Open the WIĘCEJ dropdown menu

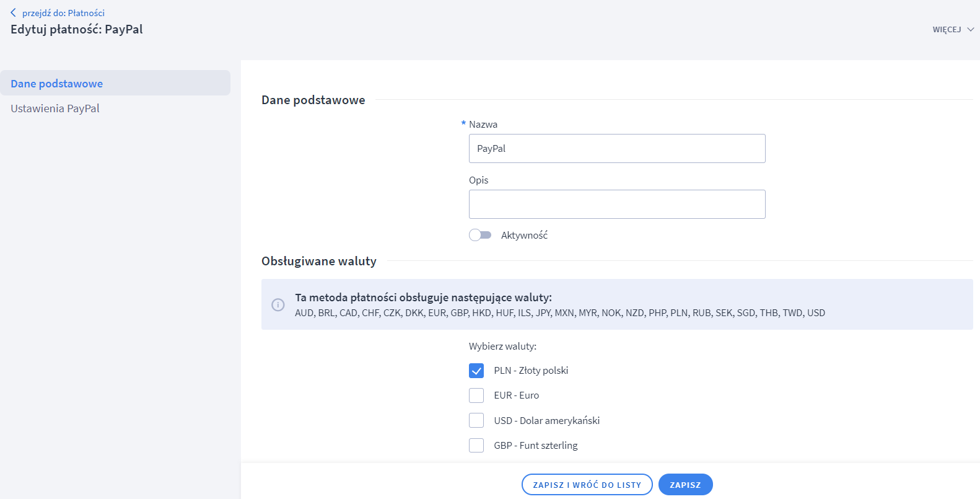tap(953, 29)
